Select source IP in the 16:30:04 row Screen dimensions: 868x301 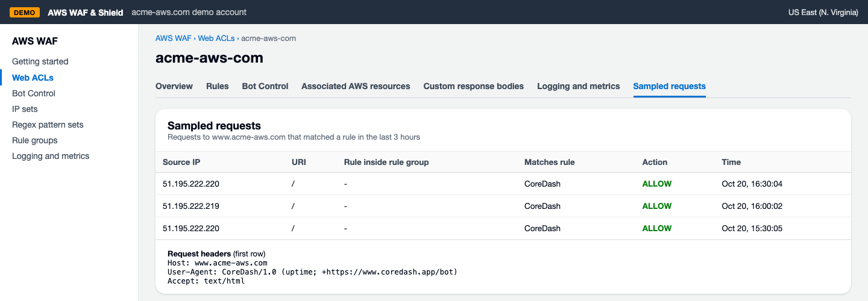coord(191,184)
